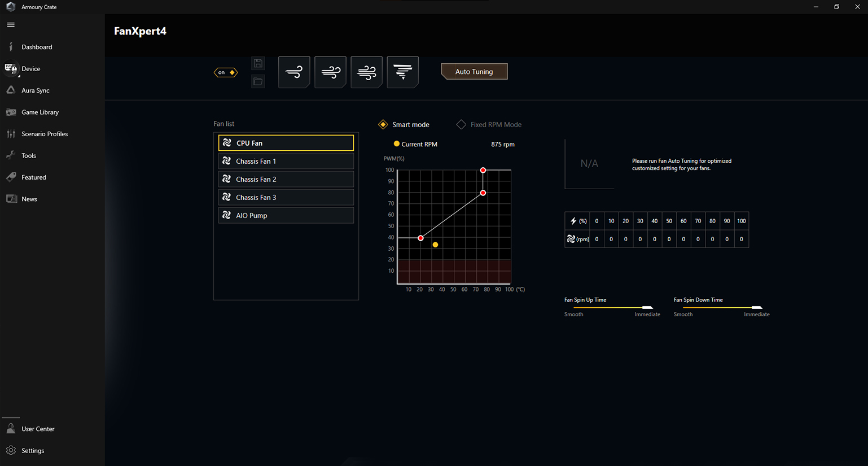Select AIO Pump in the fan list

[286, 215]
